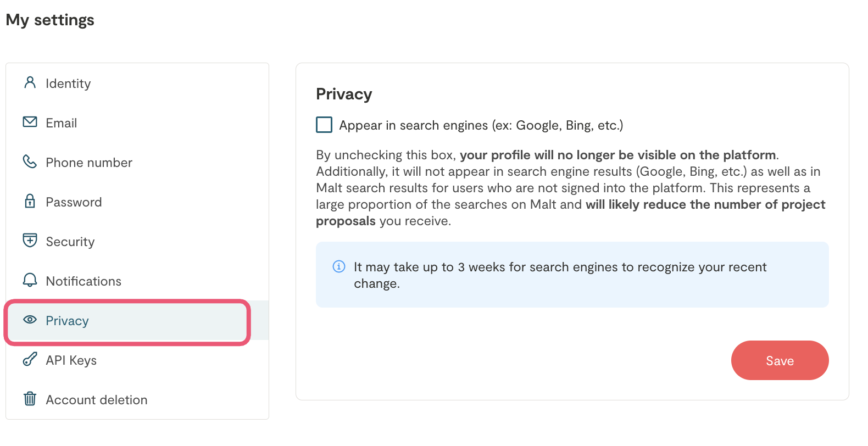Select the Password menu item
The image size is (868, 446).
coord(74,202)
